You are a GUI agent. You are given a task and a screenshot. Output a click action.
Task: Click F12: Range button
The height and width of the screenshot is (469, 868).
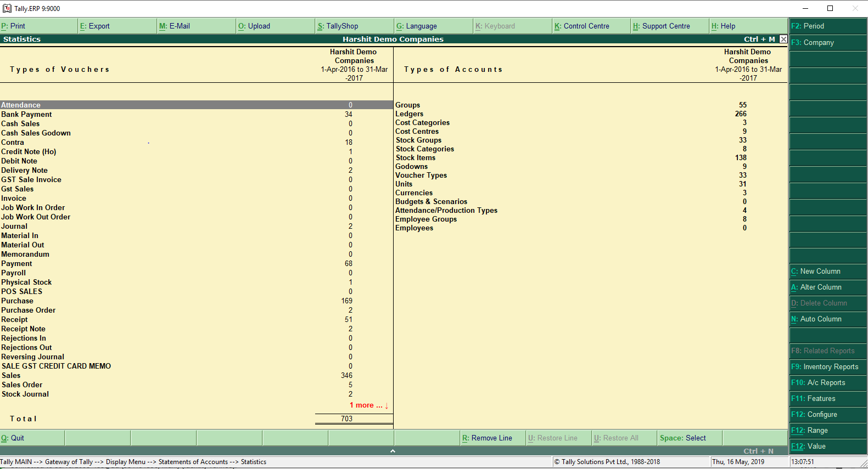point(828,430)
